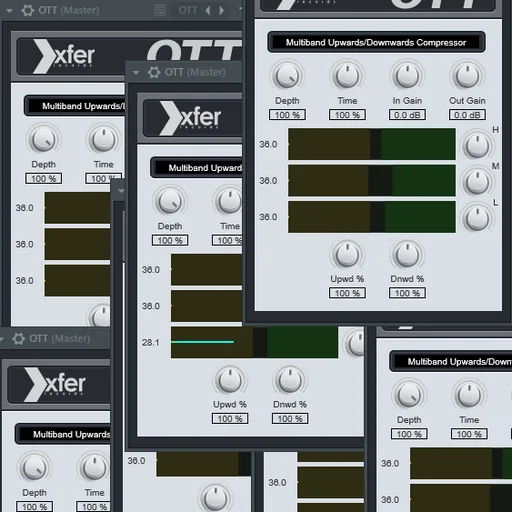Open menu arrow of OTT window showing 28.1

coord(136,72)
